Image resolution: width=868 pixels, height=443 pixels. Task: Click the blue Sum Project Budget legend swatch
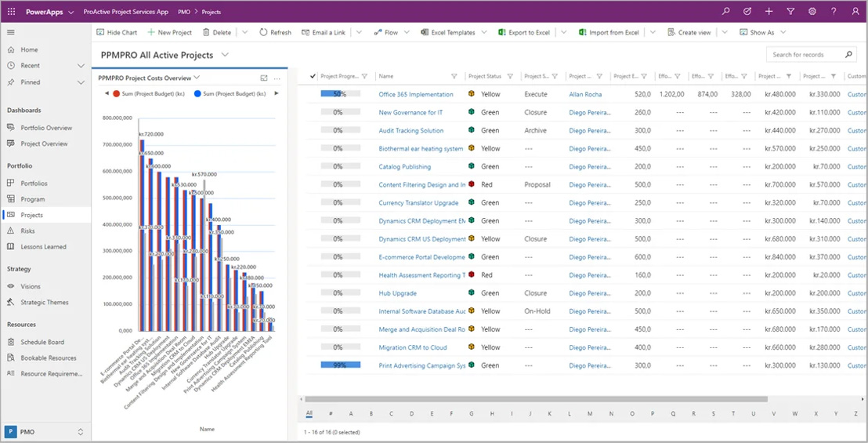197,93
